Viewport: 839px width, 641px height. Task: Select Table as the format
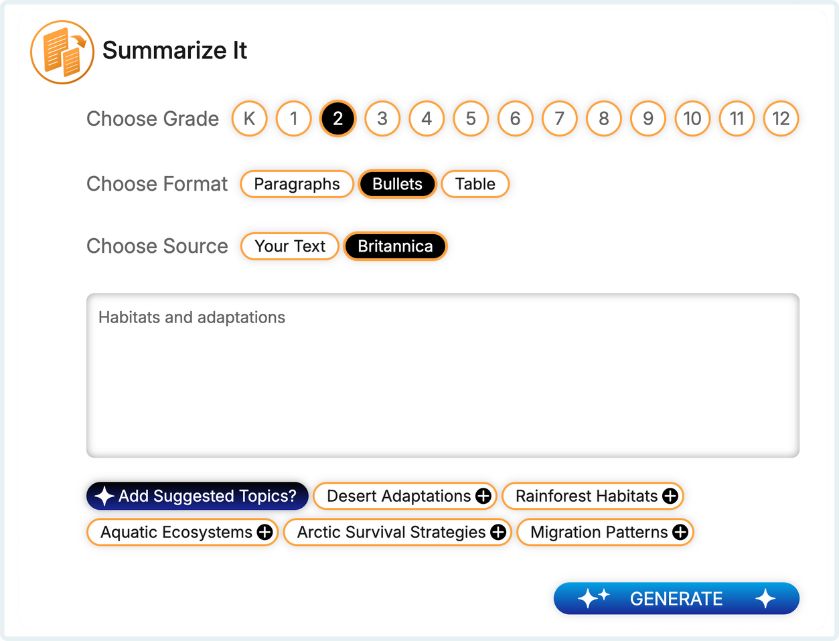coord(475,184)
